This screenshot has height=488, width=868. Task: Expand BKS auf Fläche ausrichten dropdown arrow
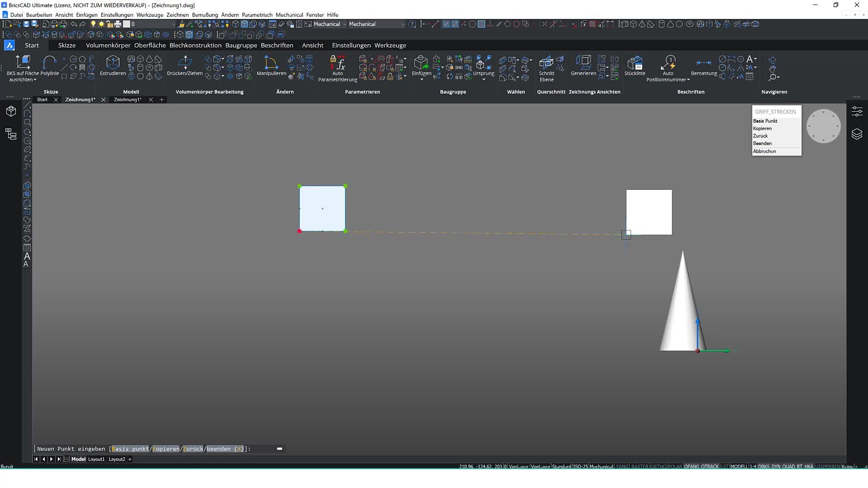35,80
